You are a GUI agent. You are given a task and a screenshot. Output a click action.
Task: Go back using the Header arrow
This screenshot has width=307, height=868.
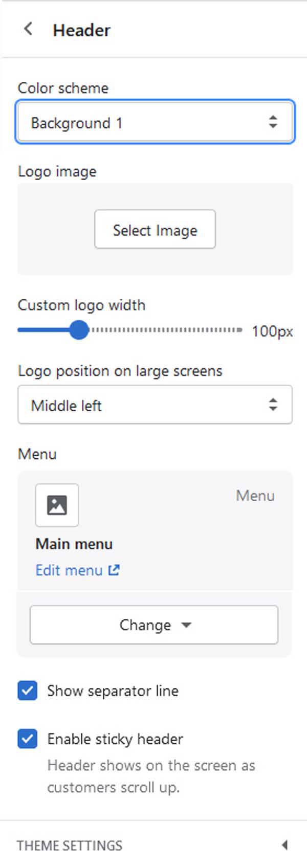pyautogui.click(x=28, y=29)
